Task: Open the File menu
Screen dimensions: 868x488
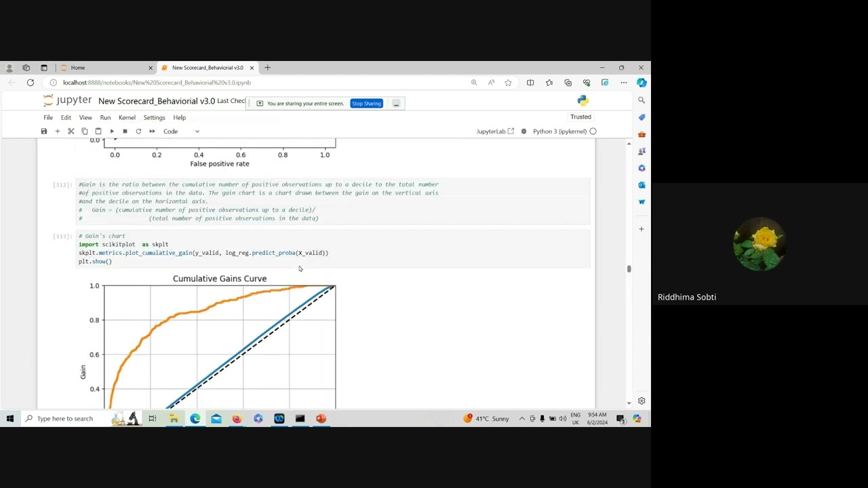Action: [48, 117]
